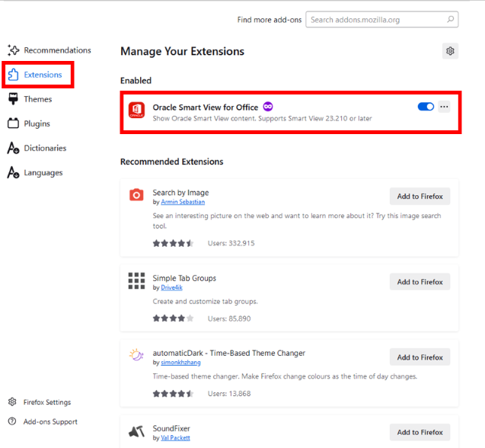Screen dimensions: 485x448
Task: Click the 'Enabled' section heading
Action: pos(136,81)
